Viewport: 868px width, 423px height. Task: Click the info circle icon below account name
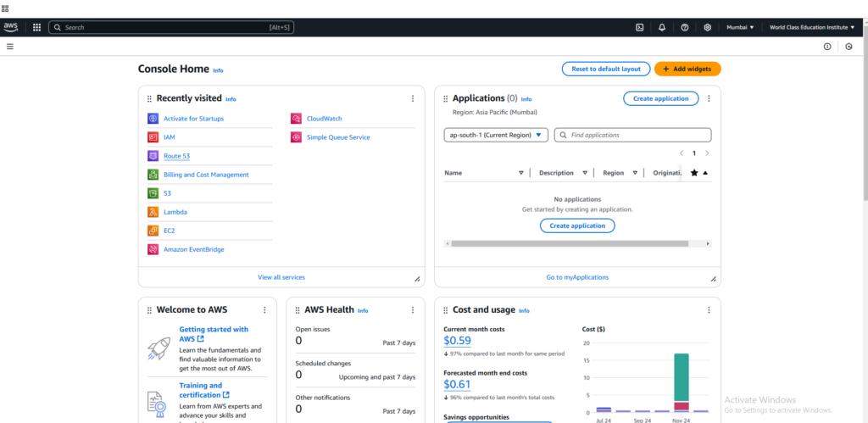pos(827,47)
